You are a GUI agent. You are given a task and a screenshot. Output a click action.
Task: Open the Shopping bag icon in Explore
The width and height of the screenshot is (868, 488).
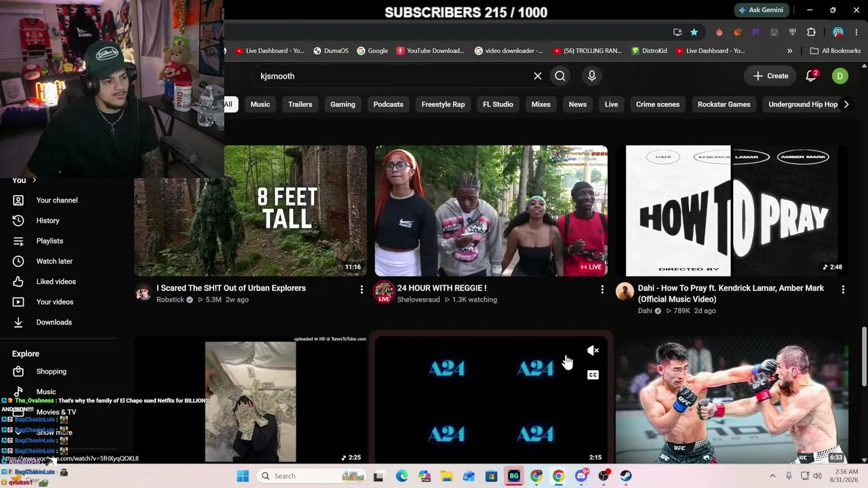[18, 371]
